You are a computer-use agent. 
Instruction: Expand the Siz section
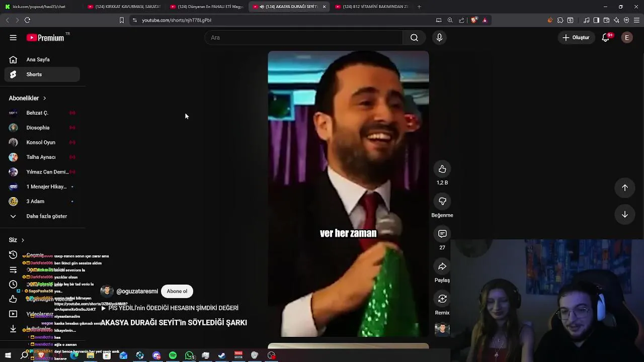[x=17, y=240]
